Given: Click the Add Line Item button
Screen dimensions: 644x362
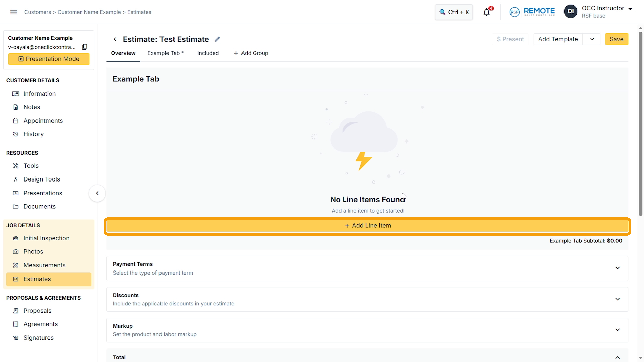Looking at the screenshot, I should 367,226.
